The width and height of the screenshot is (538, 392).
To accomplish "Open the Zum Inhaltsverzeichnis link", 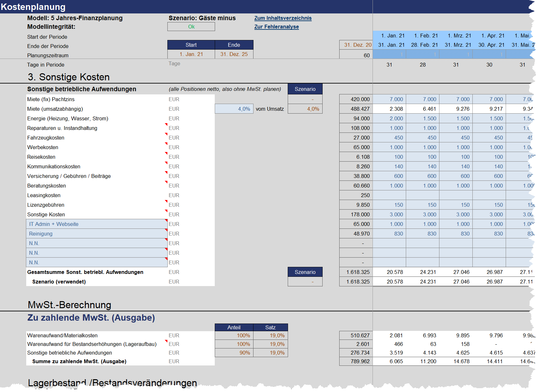I will pos(283,18).
